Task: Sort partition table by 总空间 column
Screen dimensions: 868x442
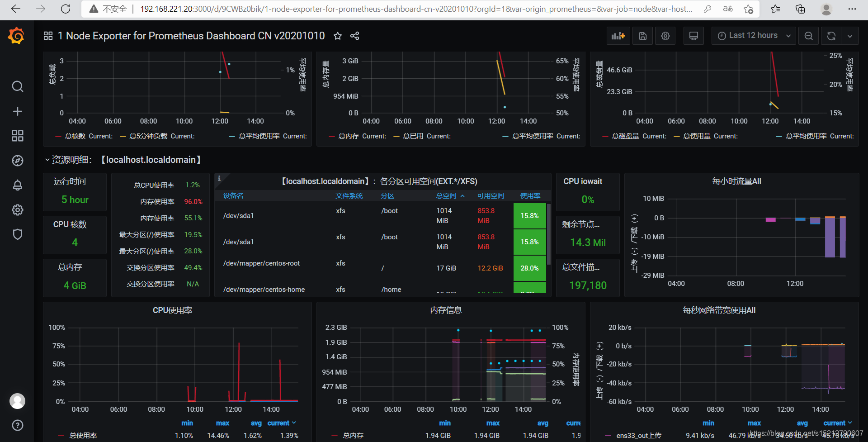Action: pyautogui.click(x=450, y=195)
